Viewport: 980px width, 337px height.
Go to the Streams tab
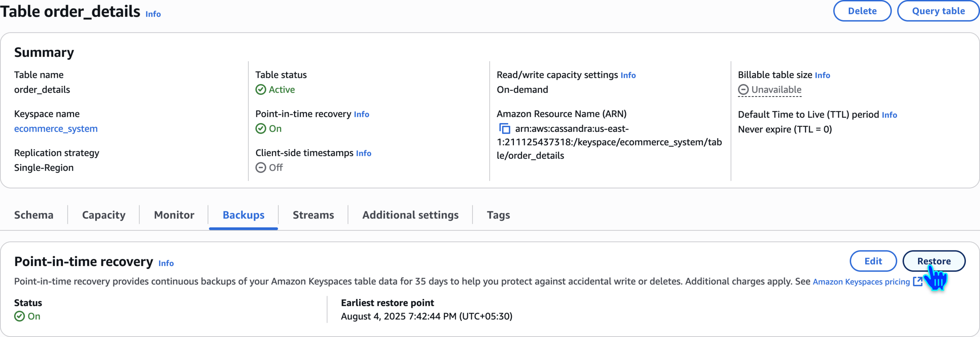pos(313,215)
